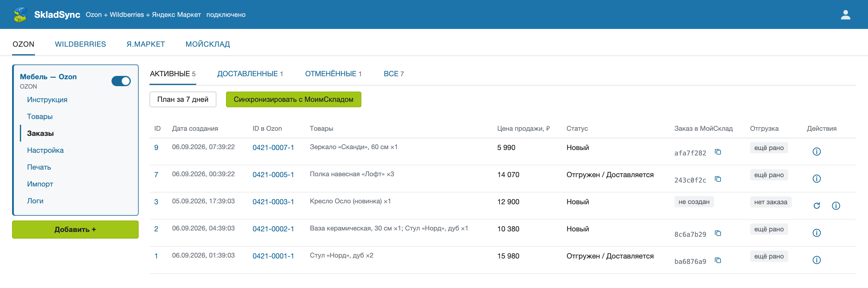The width and height of the screenshot is (868, 288).
Task: Show ОТМЕНЁННЫЕ orders tab
Action: 333,74
